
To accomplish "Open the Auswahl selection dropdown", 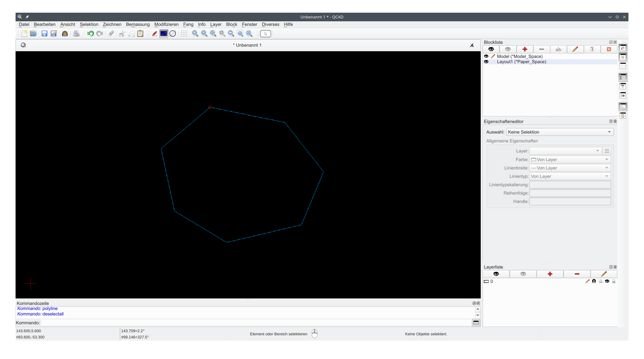I will [560, 132].
